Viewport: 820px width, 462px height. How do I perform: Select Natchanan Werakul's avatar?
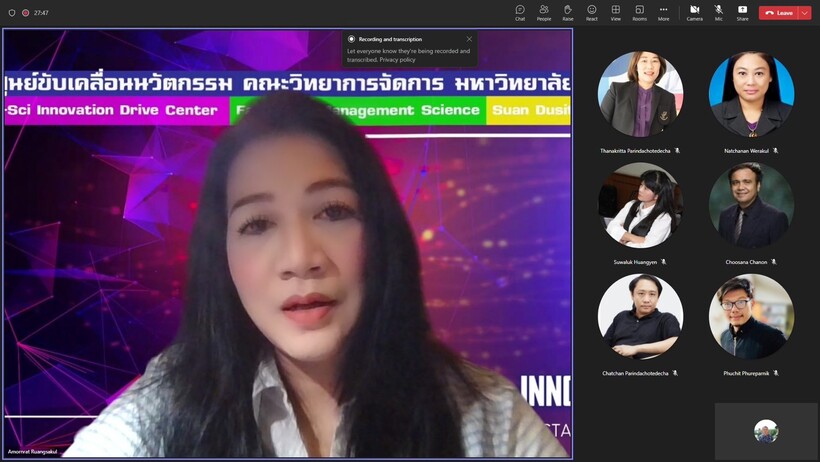751,94
